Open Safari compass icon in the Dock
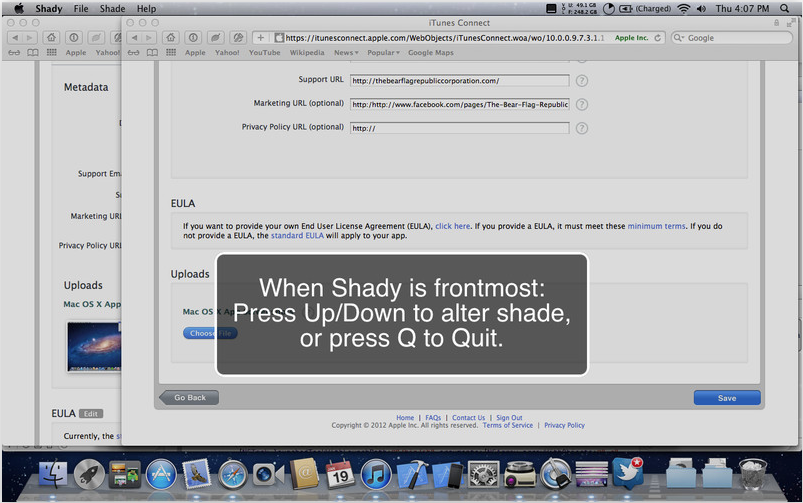 click(233, 473)
